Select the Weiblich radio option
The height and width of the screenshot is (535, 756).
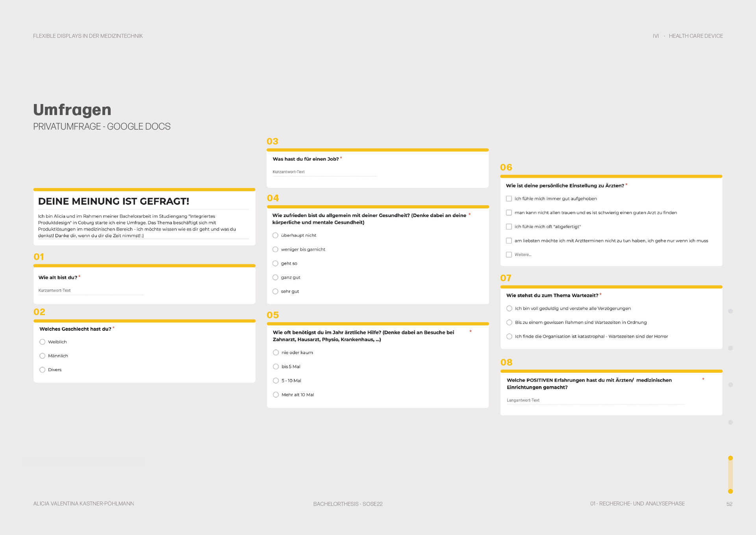coord(43,342)
